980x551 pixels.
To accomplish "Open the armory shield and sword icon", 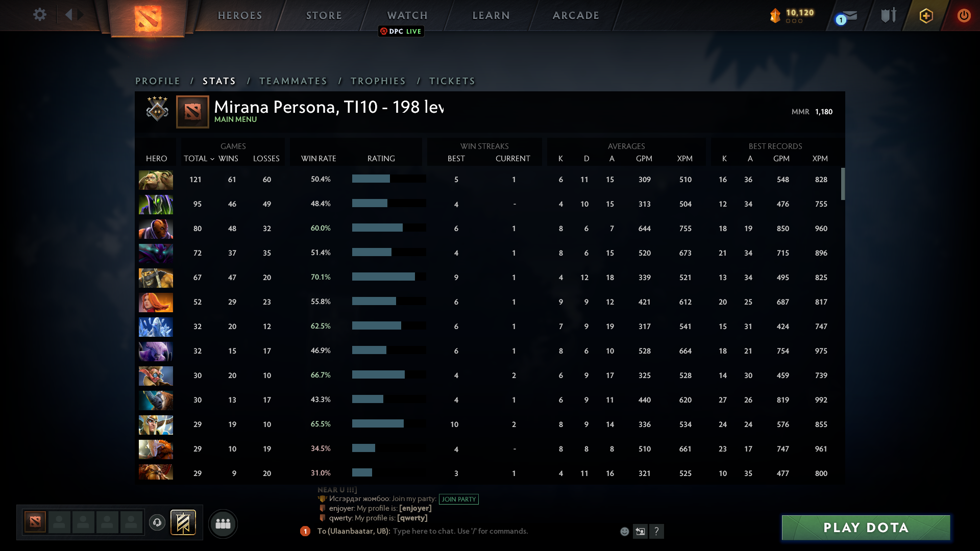I will 887,15.
